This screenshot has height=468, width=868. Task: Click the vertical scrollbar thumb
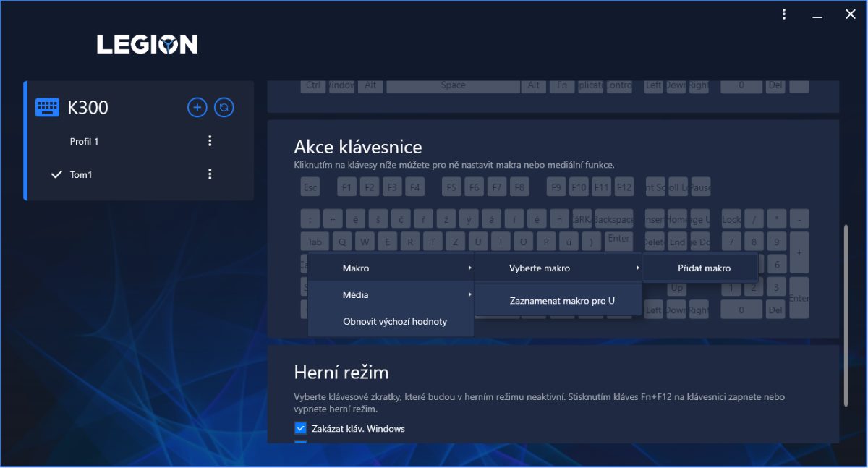[845, 315]
